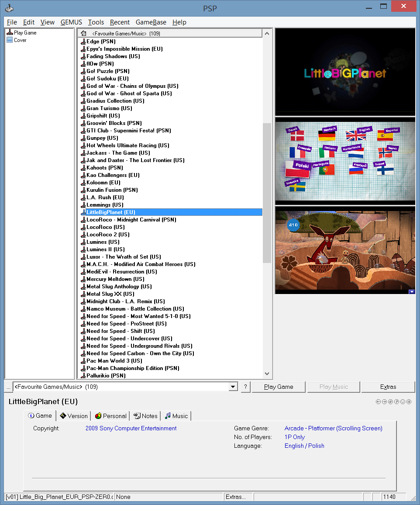Click the game list scroll down arrow
This screenshot has width=420, height=505.
[267, 374]
